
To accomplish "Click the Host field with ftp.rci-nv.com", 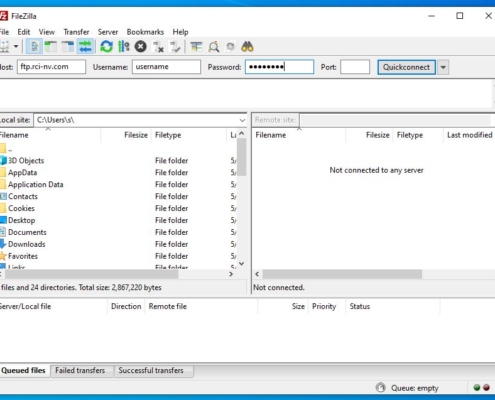I will tap(51, 67).
